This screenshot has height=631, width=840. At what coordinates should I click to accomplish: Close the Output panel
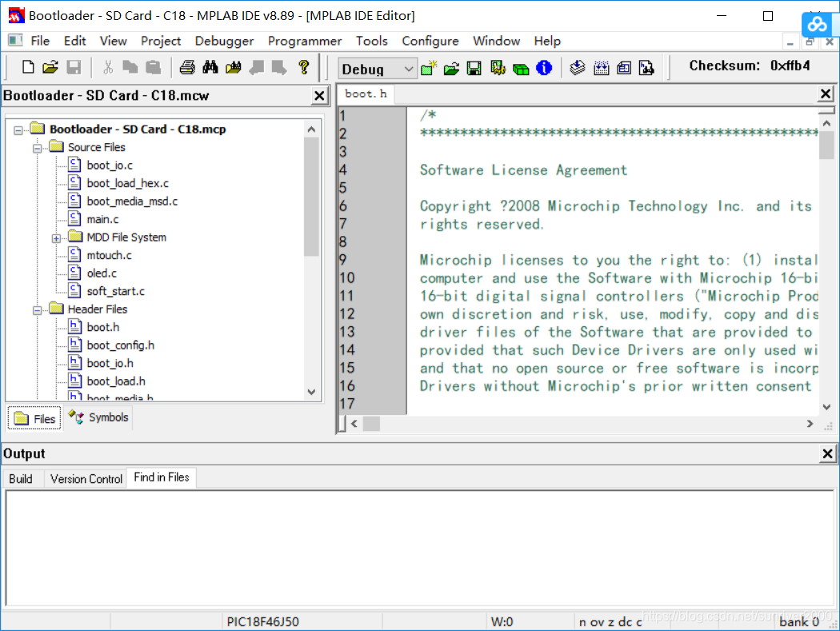828,453
